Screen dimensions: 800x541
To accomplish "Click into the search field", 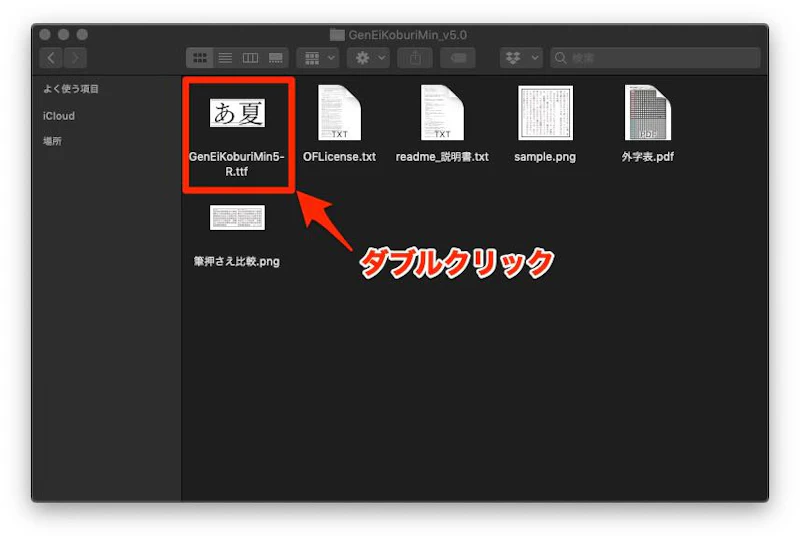I will (656, 58).
